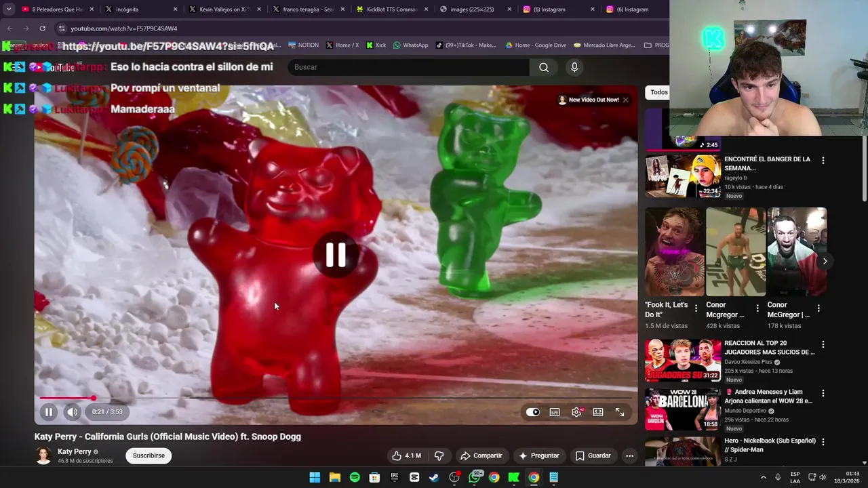Open the Compartir share dialog

tap(481, 455)
